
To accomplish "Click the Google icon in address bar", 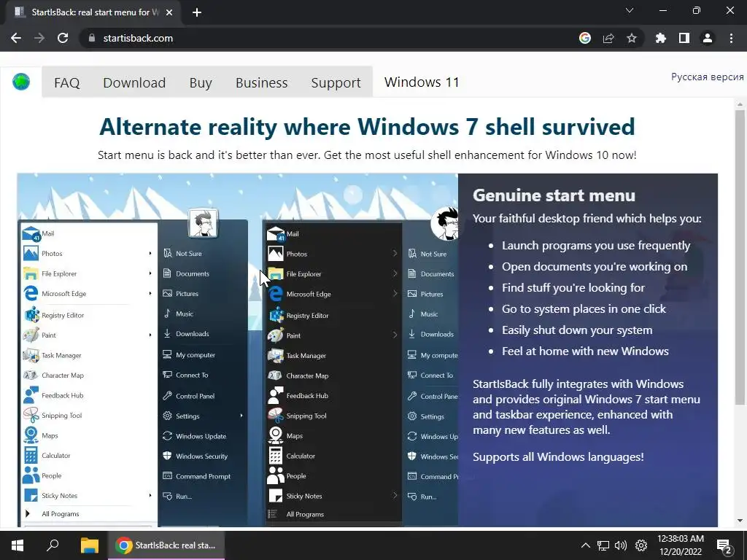I will 585,38.
